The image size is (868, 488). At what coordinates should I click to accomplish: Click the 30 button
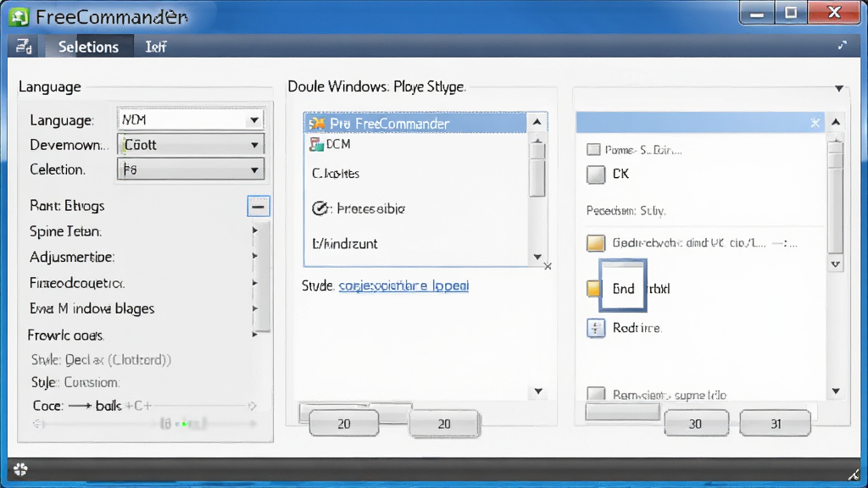[696, 424]
